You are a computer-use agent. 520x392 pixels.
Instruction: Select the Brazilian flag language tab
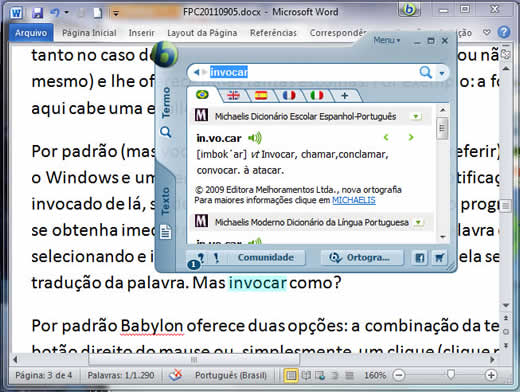(202, 95)
